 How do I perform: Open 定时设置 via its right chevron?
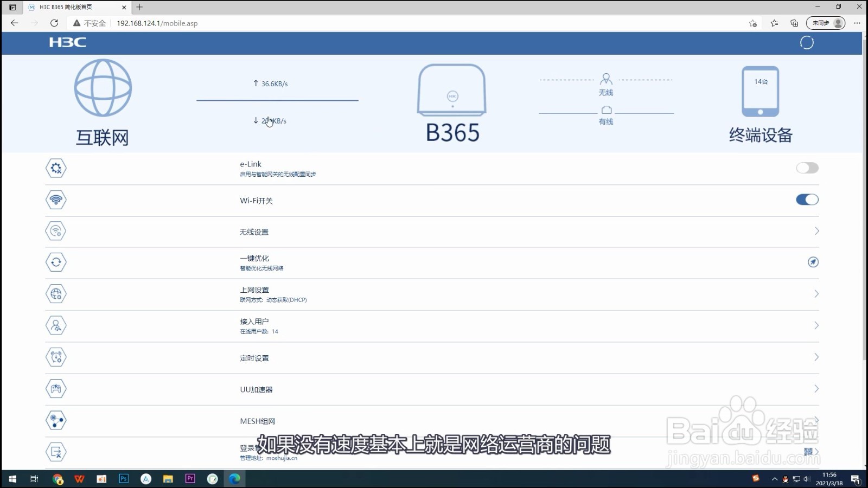[x=816, y=357]
